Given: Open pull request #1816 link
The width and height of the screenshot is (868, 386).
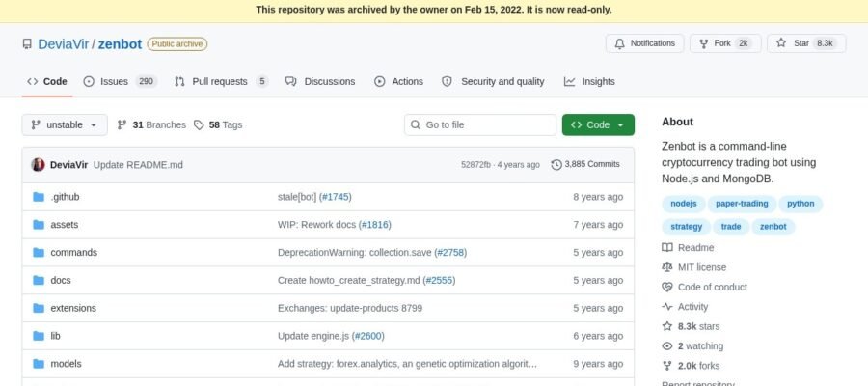Looking at the screenshot, I should pos(375,225).
